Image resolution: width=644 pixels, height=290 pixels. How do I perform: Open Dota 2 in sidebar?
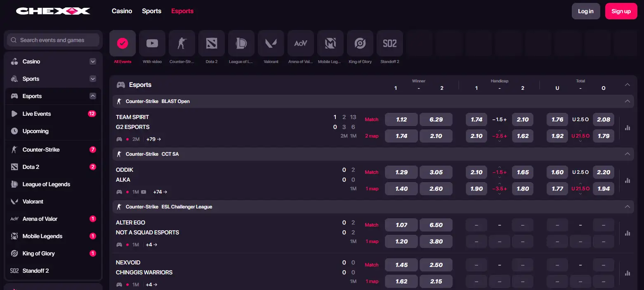point(53,167)
